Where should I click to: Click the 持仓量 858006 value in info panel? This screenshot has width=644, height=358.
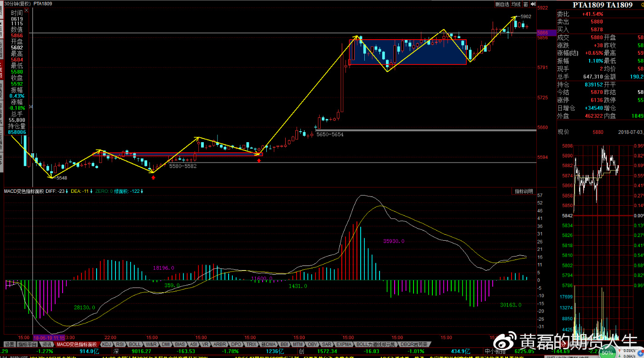[17, 132]
